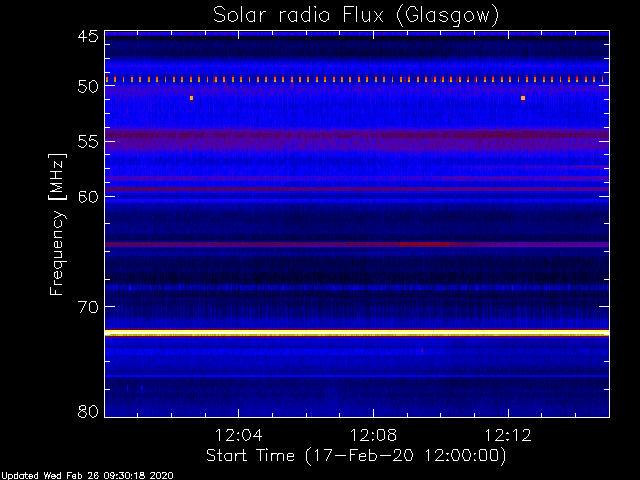This screenshot has width=640, height=480.
Task: Click the '12:04' time tick label
Action: pyautogui.click(x=238, y=436)
